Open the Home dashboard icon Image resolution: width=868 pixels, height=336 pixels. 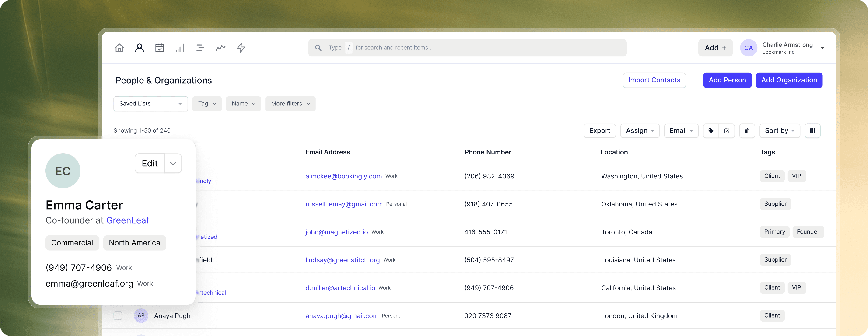click(x=119, y=48)
